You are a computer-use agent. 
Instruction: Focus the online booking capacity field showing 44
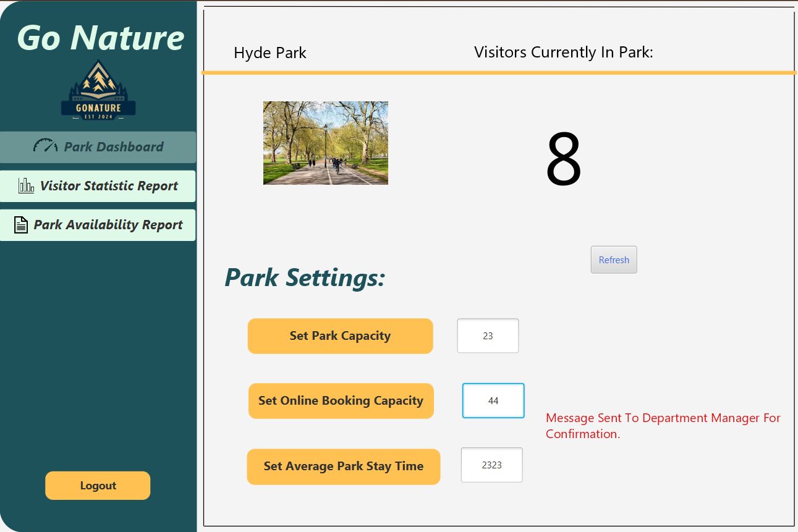[x=493, y=400]
